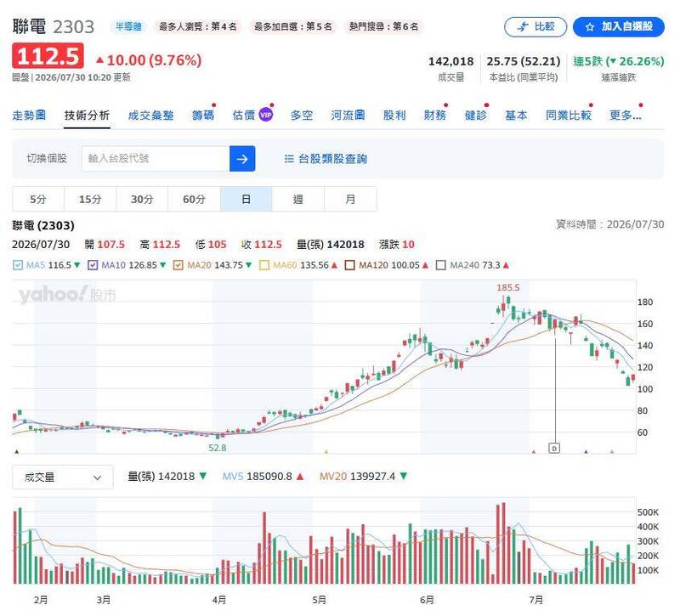Add stock to watchlist (加入自選股)
Screen dimensions: 680x616
pyautogui.click(x=619, y=27)
